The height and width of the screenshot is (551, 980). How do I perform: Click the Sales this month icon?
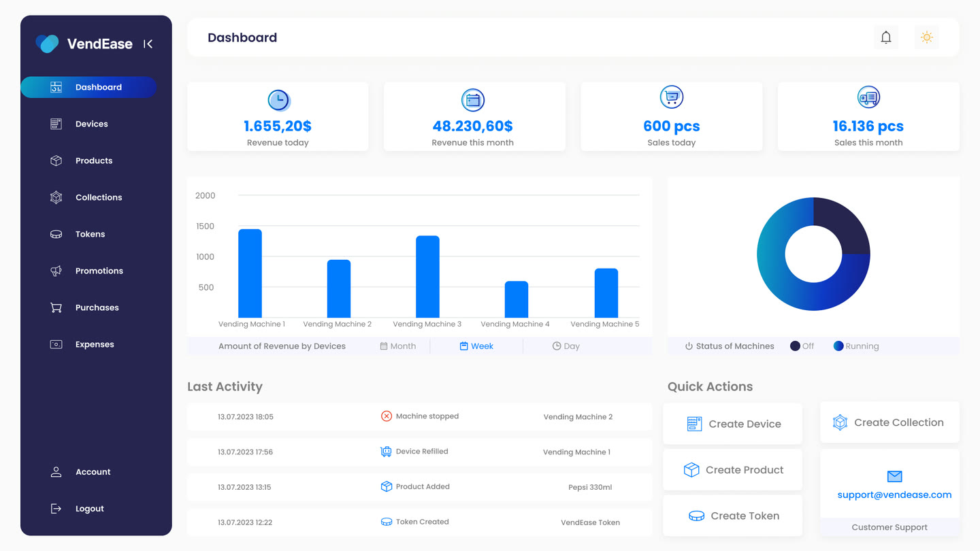pos(868,97)
